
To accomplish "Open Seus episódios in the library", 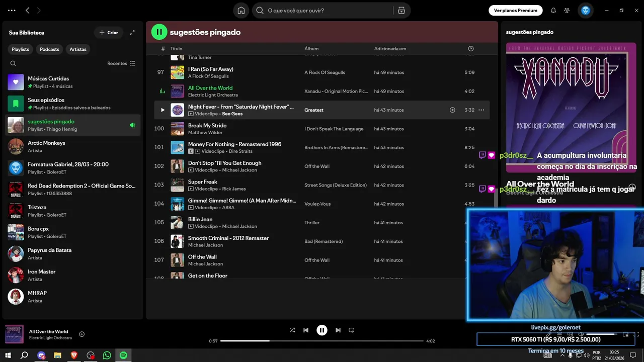I will click(71, 104).
